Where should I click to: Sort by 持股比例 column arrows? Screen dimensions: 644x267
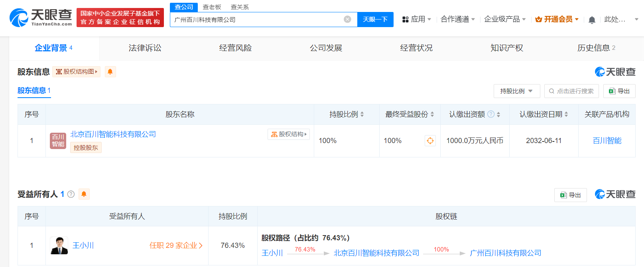362,114
